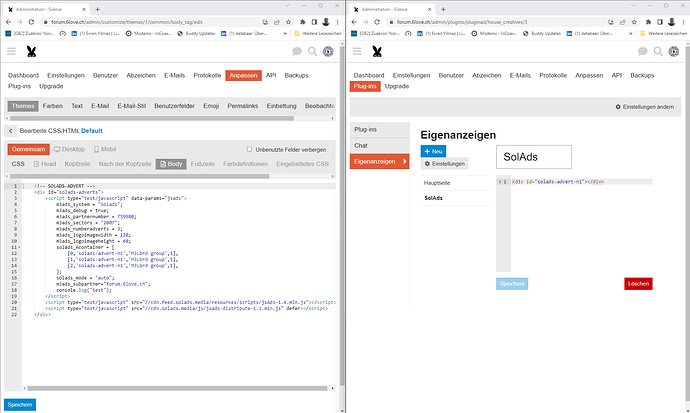Open extensions puzzle icon in left browser

[x=303, y=22]
